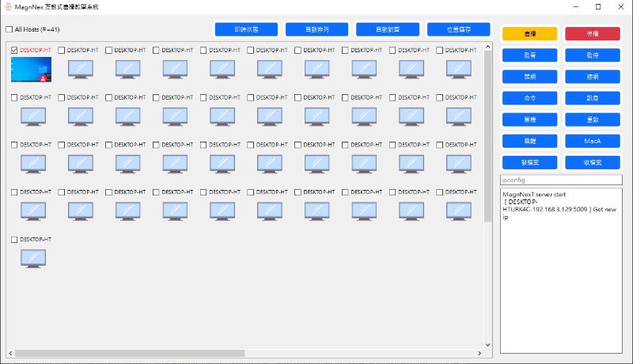633x364 pixels.
Task: Uncheck the red DESKTOP-HT host checkbox
Action: click(x=14, y=50)
